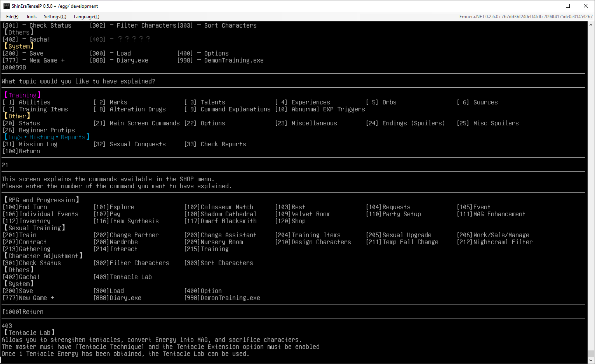Image resolution: width=595 pixels, height=364 pixels.
Task: Choose [102]Colosseum Match
Action: [x=219, y=207]
